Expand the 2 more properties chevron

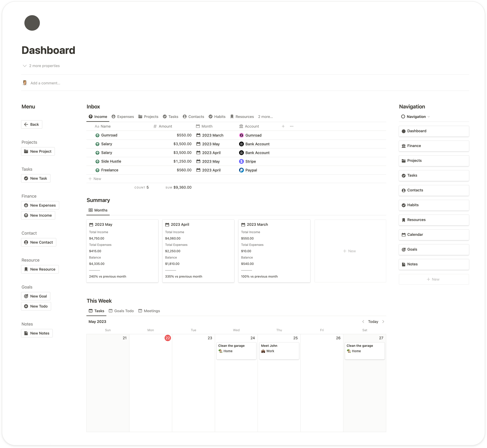(24, 66)
